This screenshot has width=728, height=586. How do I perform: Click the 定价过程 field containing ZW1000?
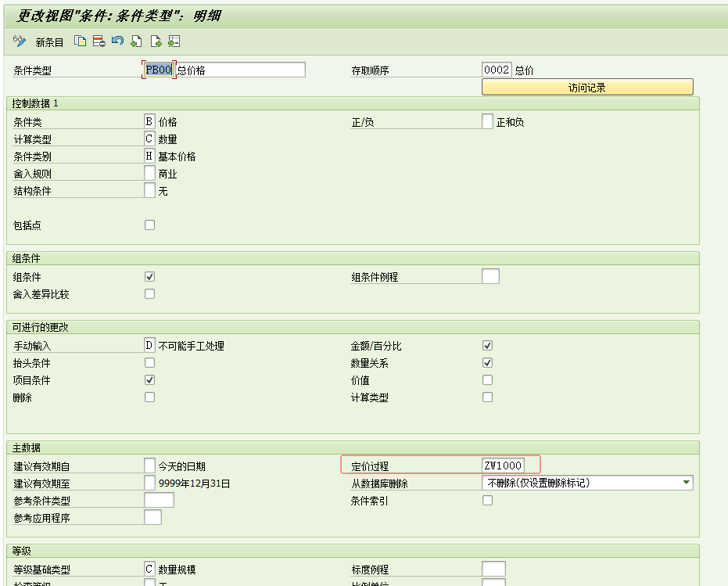(510, 466)
